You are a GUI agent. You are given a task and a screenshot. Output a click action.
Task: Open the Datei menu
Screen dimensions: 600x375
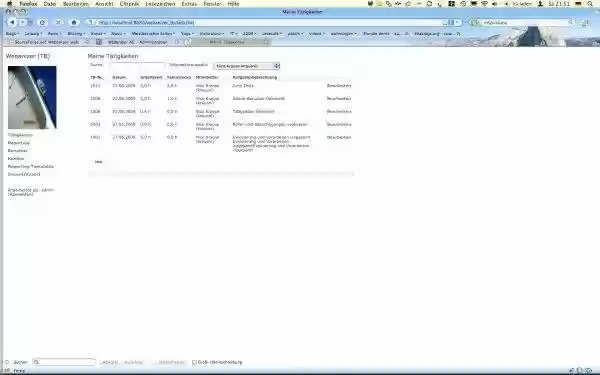click(x=50, y=4)
